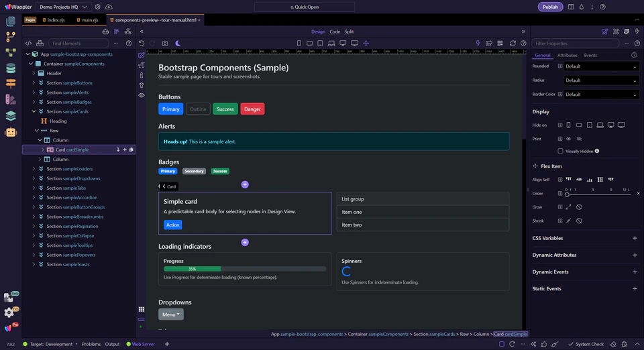Open the Git manager sidebar icon
This screenshot has height=350, width=644.
(x=11, y=36)
